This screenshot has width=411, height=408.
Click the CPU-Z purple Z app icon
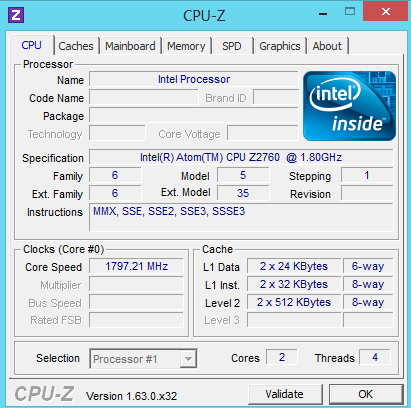pos(16,15)
